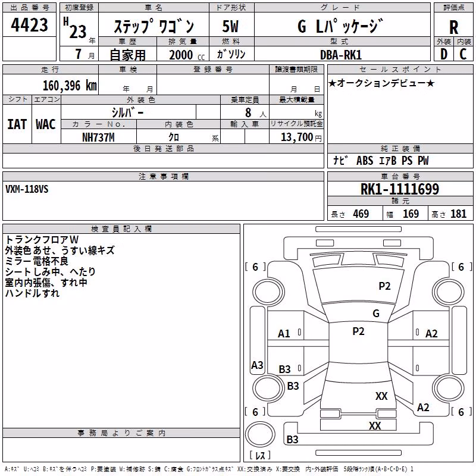Image resolution: width=476 pixels, height=476 pixels.
Task: Click 事務局よりご案内 header
Action: click(x=121, y=433)
